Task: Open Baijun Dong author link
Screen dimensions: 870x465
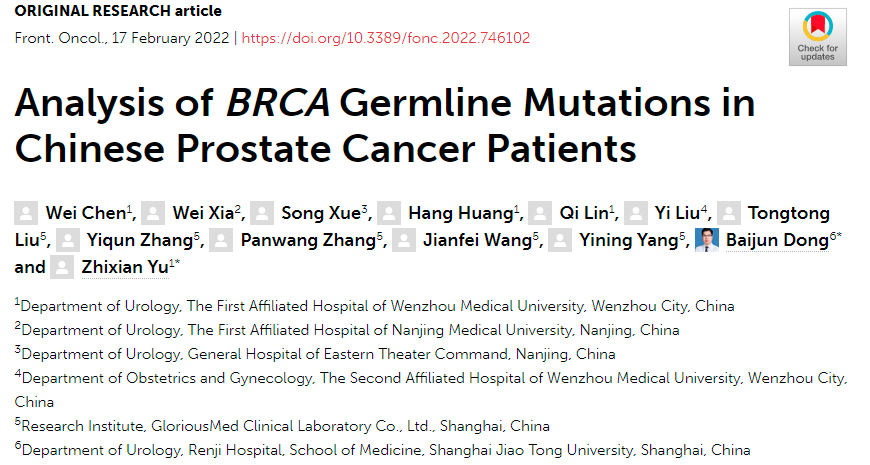Action: (777, 240)
